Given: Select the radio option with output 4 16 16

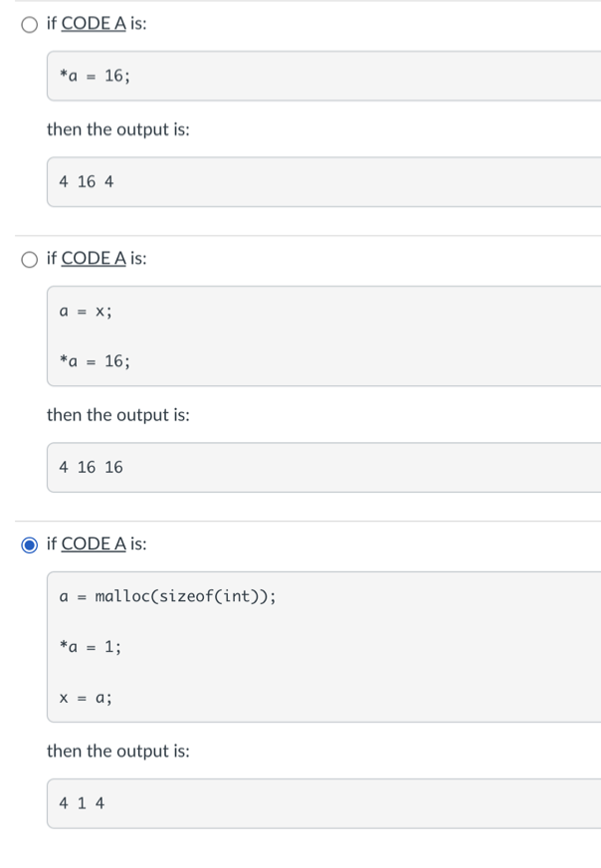Looking at the screenshot, I should coord(31,259).
